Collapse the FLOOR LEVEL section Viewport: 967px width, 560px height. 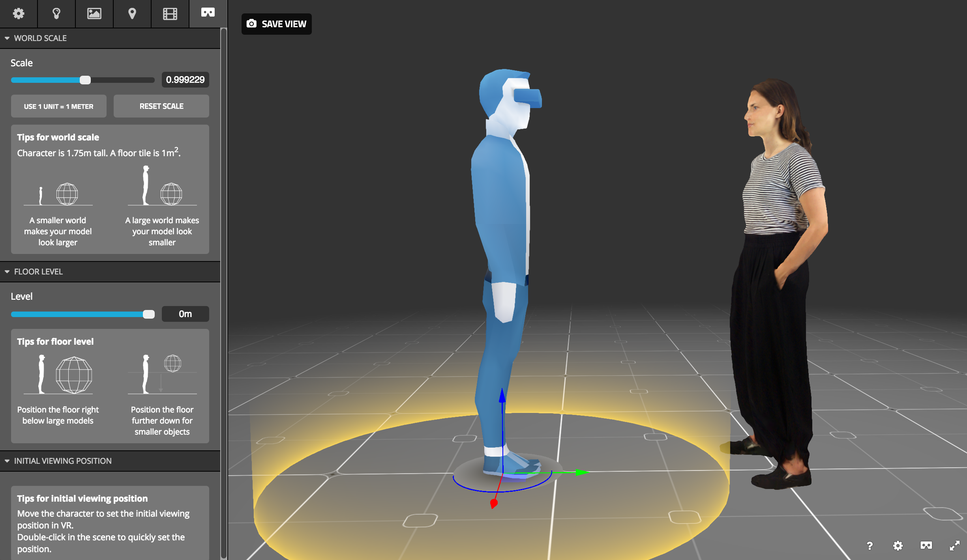[7, 271]
